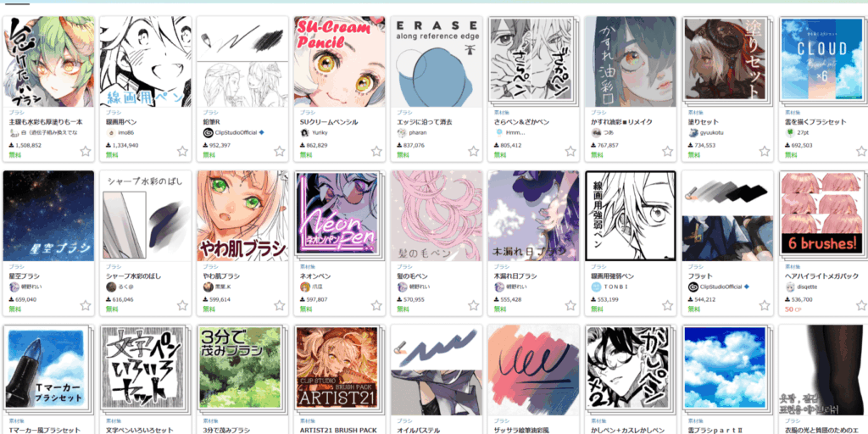Click ClipStudioOfficial avatar icon under 鉛筆R

click(209, 133)
